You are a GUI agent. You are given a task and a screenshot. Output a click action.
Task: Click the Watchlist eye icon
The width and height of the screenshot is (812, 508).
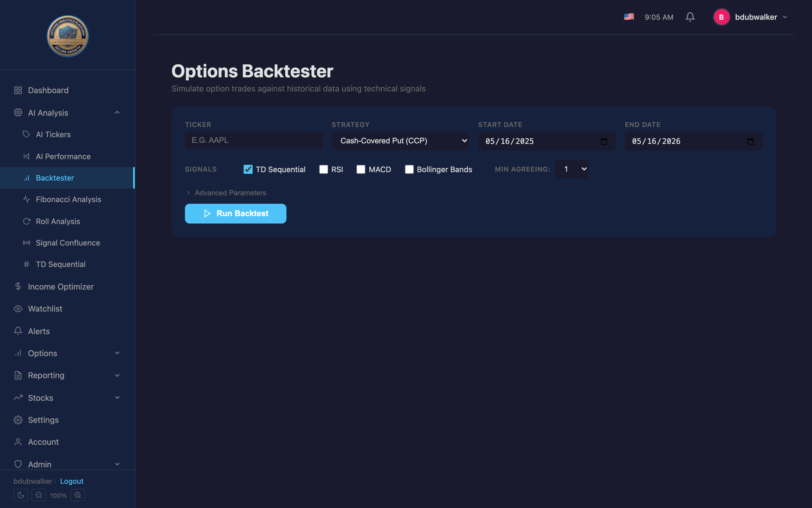[18, 308]
